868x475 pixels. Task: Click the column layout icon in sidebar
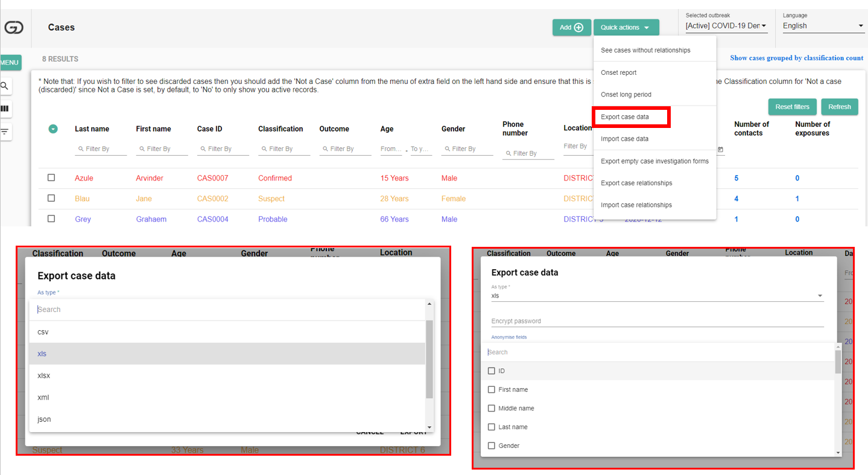(5, 109)
